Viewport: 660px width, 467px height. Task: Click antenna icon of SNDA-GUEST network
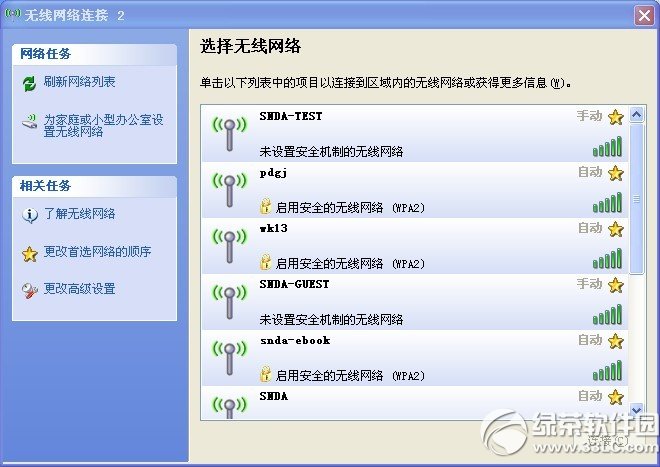pyautogui.click(x=229, y=302)
